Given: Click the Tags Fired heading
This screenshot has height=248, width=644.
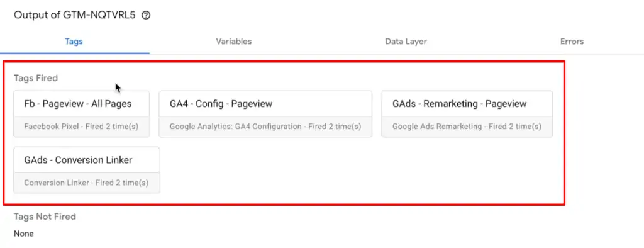Looking at the screenshot, I should pyautogui.click(x=36, y=78).
